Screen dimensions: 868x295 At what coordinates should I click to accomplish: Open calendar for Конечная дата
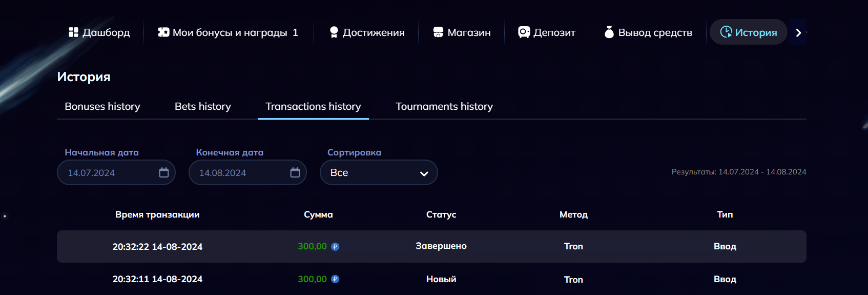[x=295, y=172]
